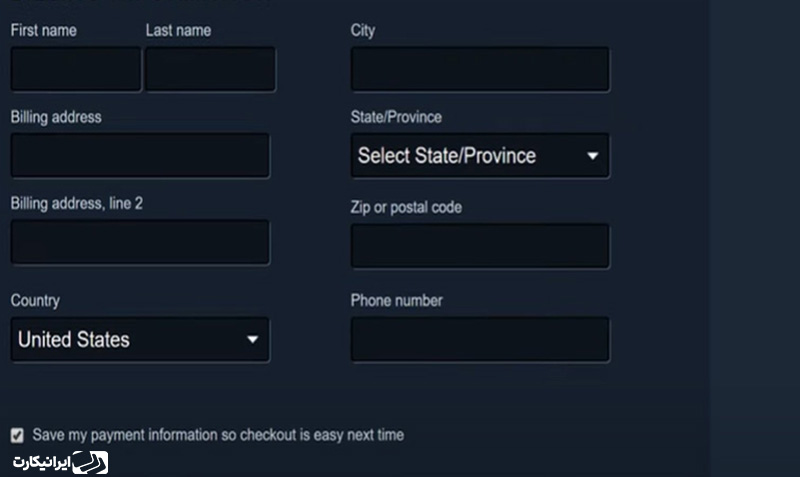
Task: Click the 'Billing address, line 2' label
Action: coord(77,204)
